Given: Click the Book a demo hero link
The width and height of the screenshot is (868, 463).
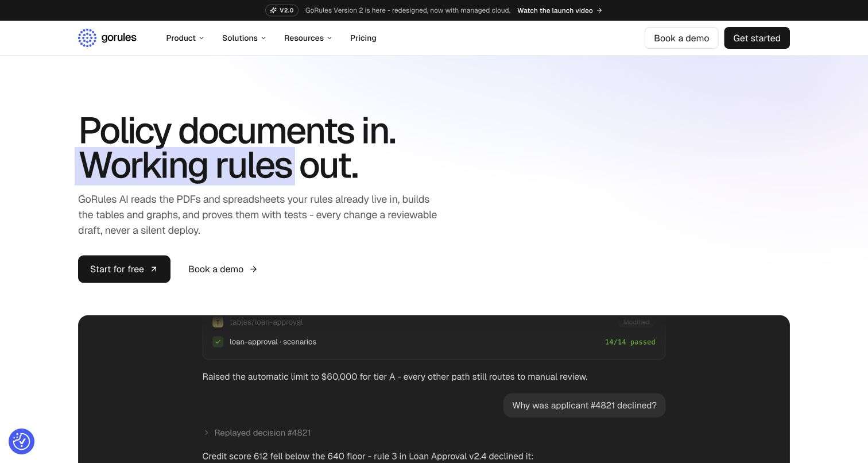Looking at the screenshot, I should pyautogui.click(x=223, y=269).
